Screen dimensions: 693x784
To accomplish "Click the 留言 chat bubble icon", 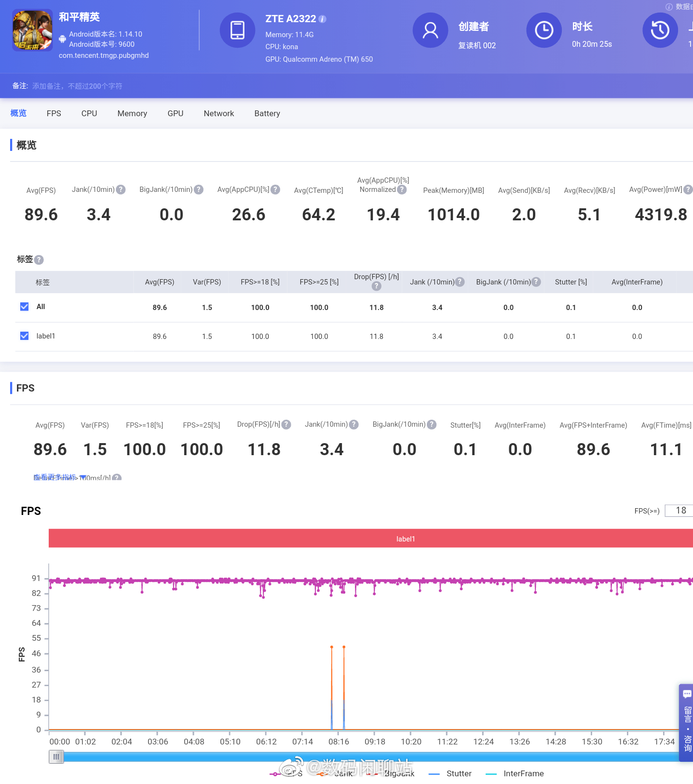I will (x=687, y=694).
